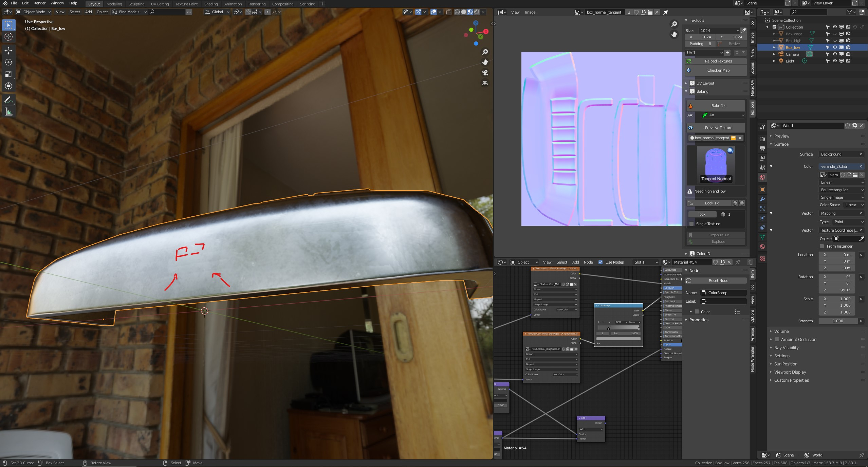
Task: Open the Render menu
Action: pyautogui.click(x=39, y=3)
